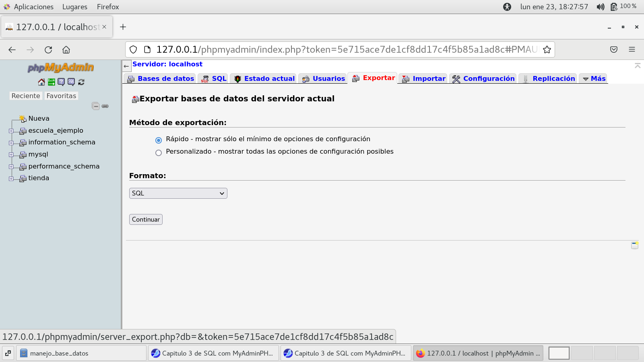Bookmark this page with star icon

(547, 49)
